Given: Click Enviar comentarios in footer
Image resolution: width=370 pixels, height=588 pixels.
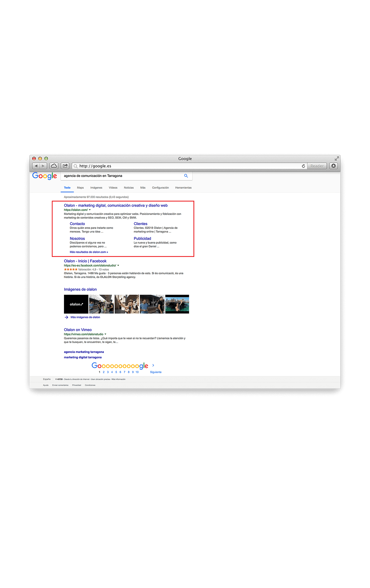Looking at the screenshot, I should (60, 385).
